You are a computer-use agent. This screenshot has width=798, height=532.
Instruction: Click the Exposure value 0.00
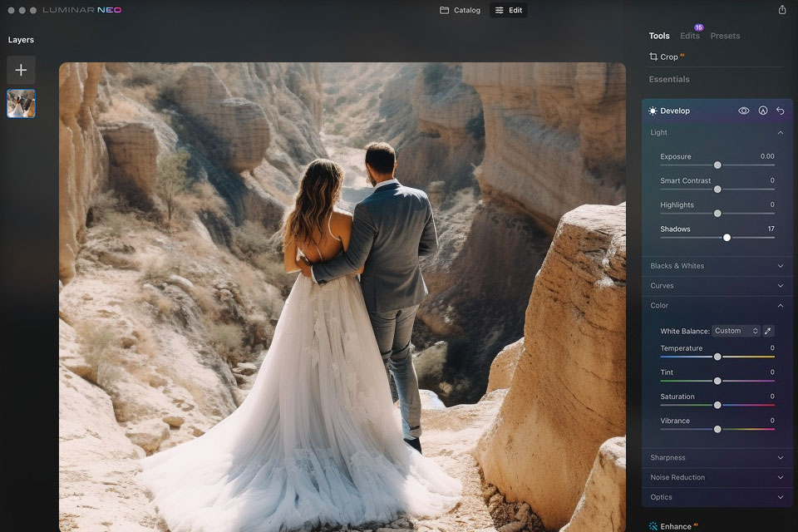coord(767,156)
